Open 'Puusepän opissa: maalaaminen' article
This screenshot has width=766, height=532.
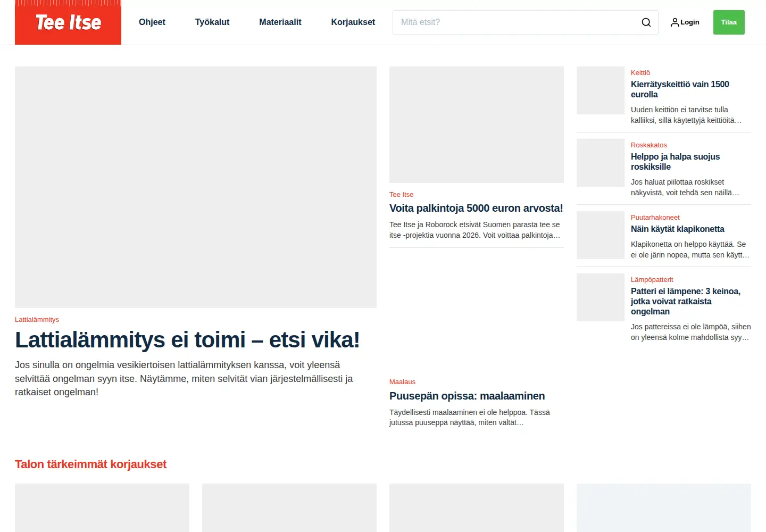click(x=467, y=396)
